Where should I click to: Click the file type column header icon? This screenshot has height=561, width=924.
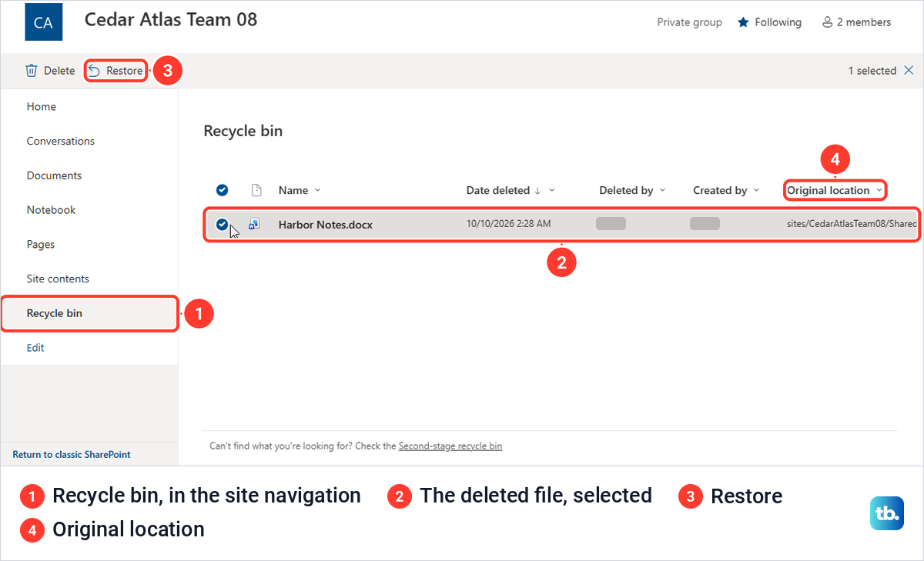(257, 190)
